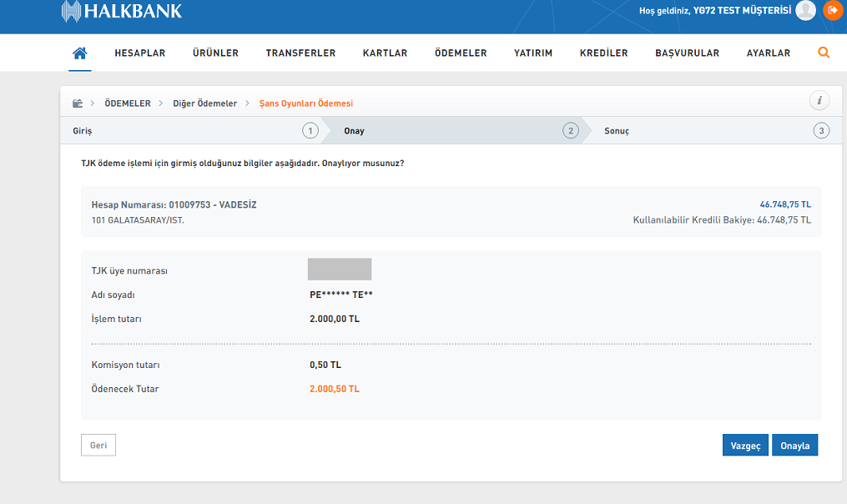The width and height of the screenshot is (847, 504).
Task: Select the Sonuç step
Action: click(716, 131)
